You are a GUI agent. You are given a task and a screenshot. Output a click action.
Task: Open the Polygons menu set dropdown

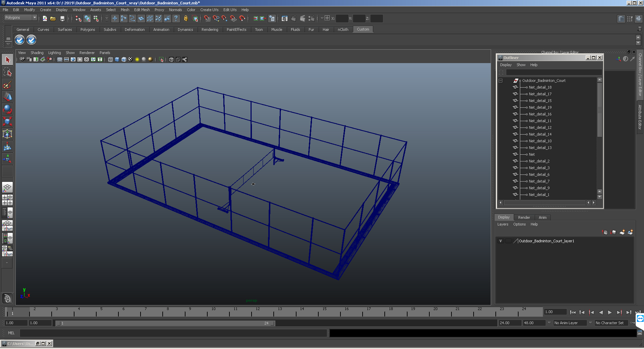click(x=20, y=17)
